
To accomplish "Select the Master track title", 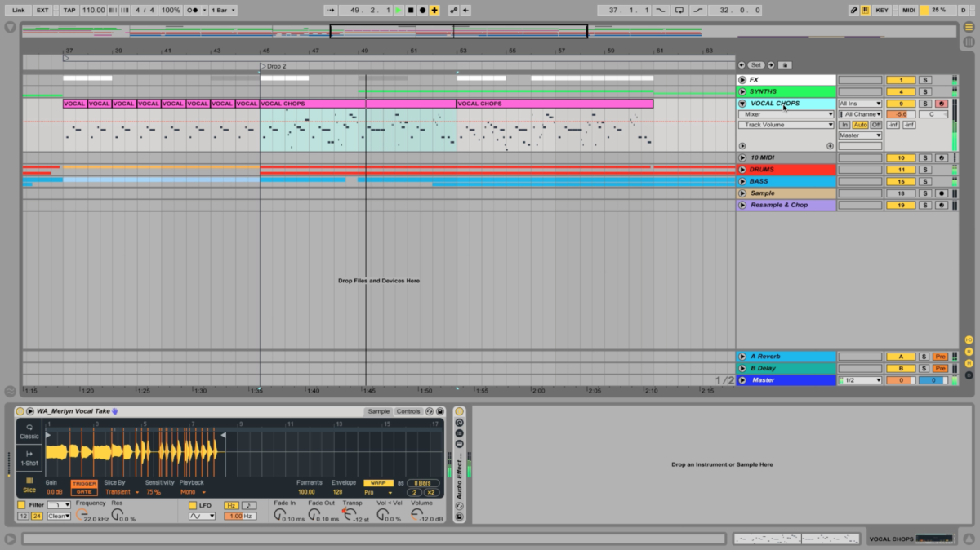I will click(x=764, y=380).
